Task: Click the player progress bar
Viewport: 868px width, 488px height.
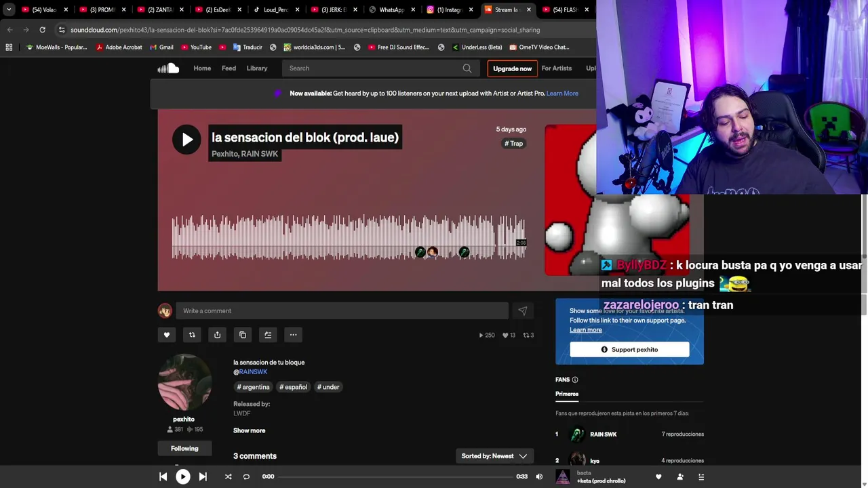Action: click(x=396, y=476)
